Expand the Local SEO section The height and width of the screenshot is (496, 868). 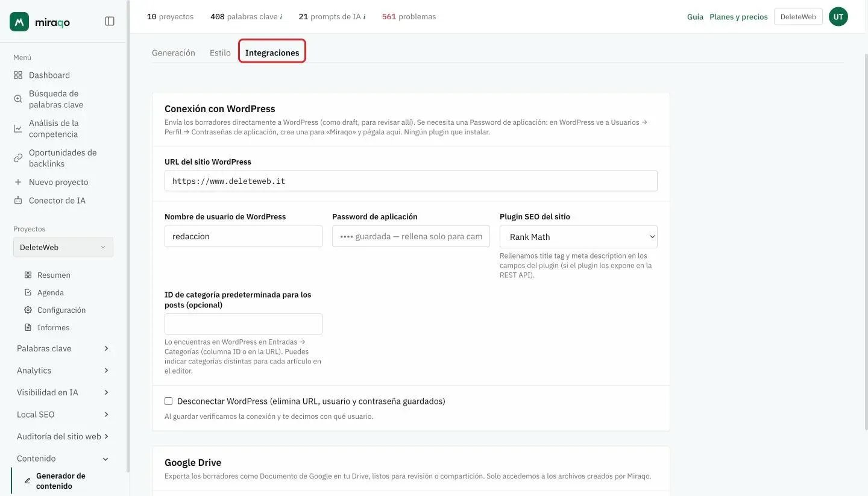[x=63, y=415]
